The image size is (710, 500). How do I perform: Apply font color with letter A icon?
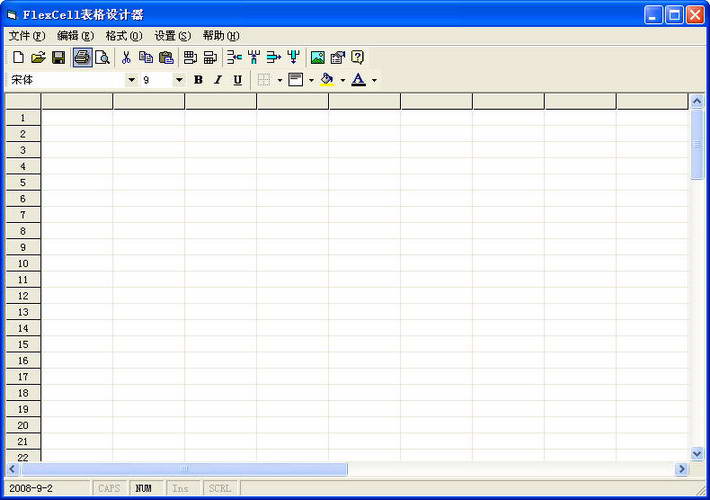pos(359,80)
